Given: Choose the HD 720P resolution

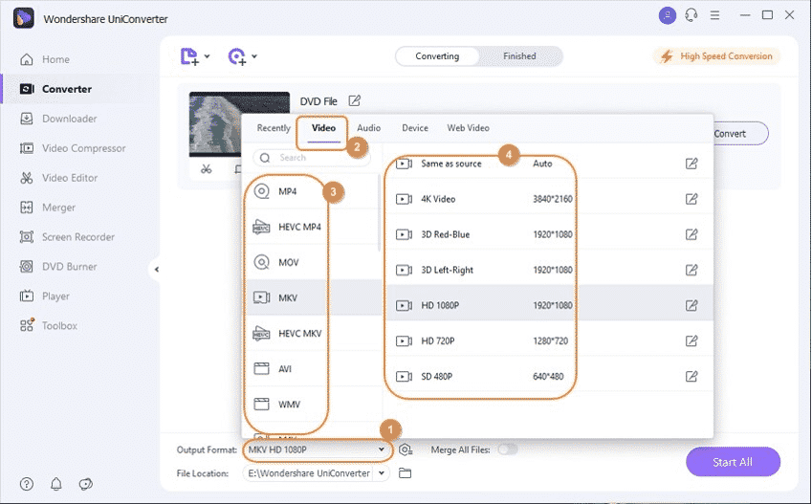Looking at the screenshot, I should click(549, 340).
